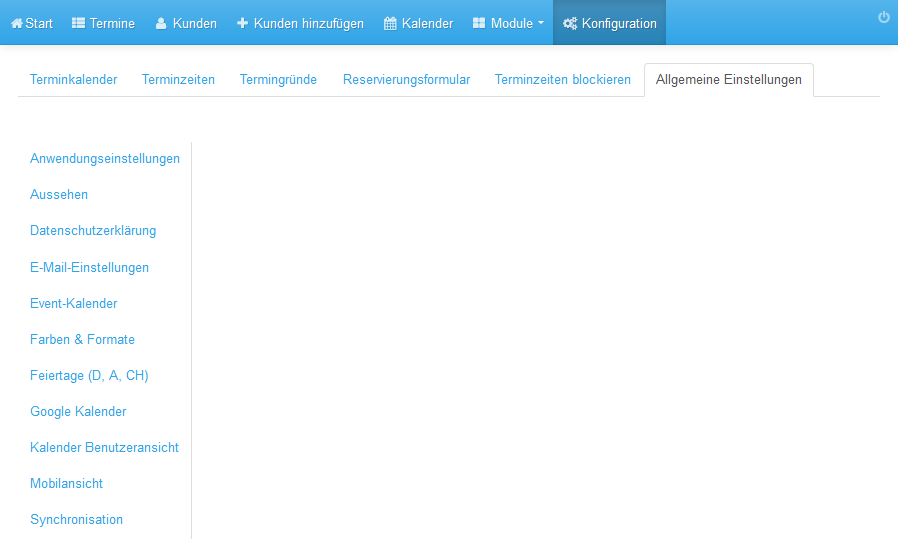The width and height of the screenshot is (899, 539).
Task: Click the list icon beside Termine
Action: coord(79,23)
